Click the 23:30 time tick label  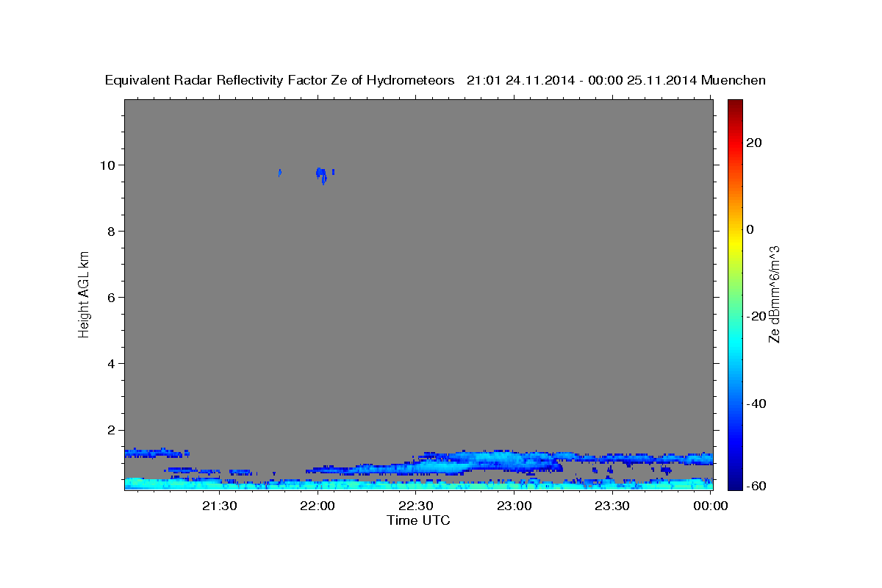[612, 506]
